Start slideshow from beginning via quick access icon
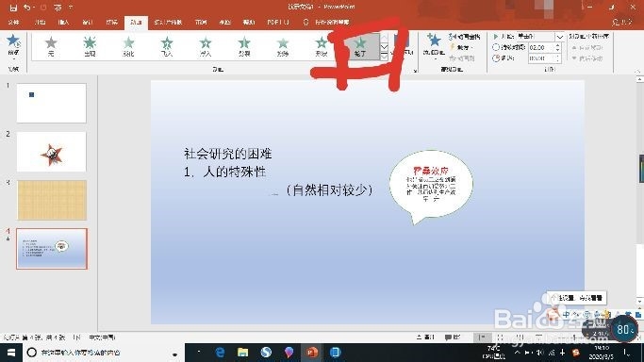 [x=58, y=8]
